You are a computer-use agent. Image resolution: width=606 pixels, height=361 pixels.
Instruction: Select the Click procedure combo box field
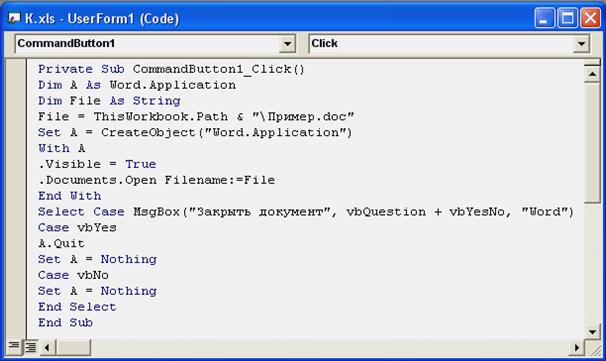pyautogui.click(x=449, y=43)
